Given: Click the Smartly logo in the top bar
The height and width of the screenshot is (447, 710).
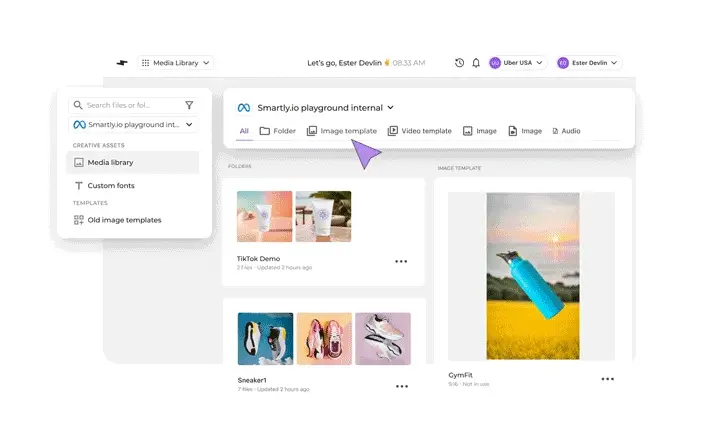Looking at the screenshot, I should click(121, 63).
